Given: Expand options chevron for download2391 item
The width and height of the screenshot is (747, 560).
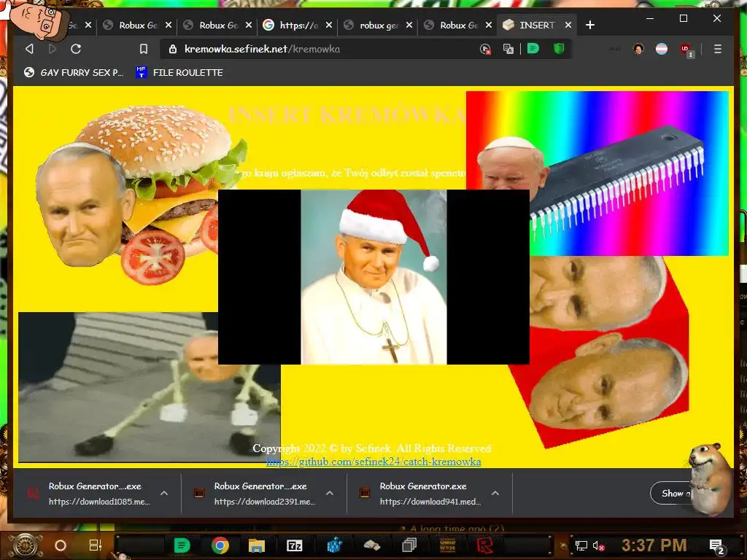Looking at the screenshot, I should [330, 494].
